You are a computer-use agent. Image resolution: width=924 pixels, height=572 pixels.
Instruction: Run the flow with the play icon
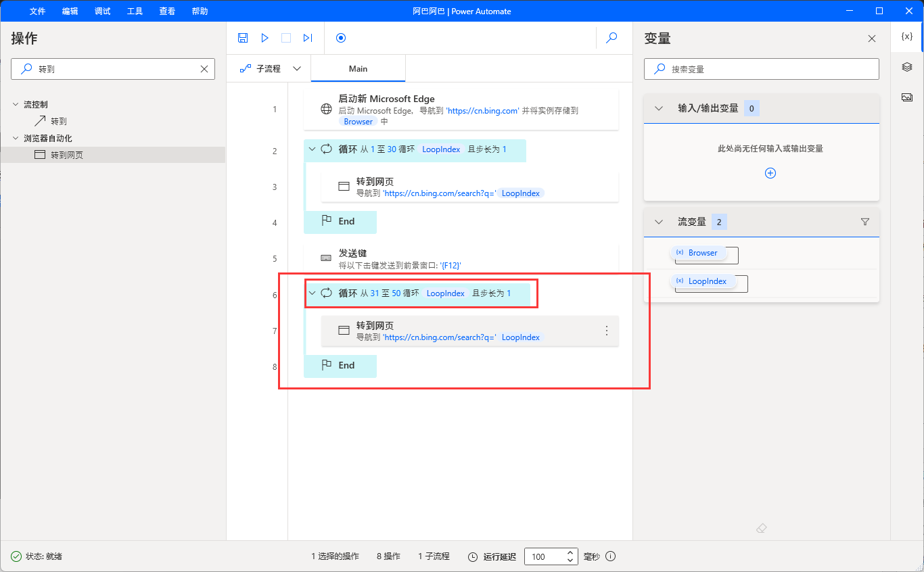(264, 38)
